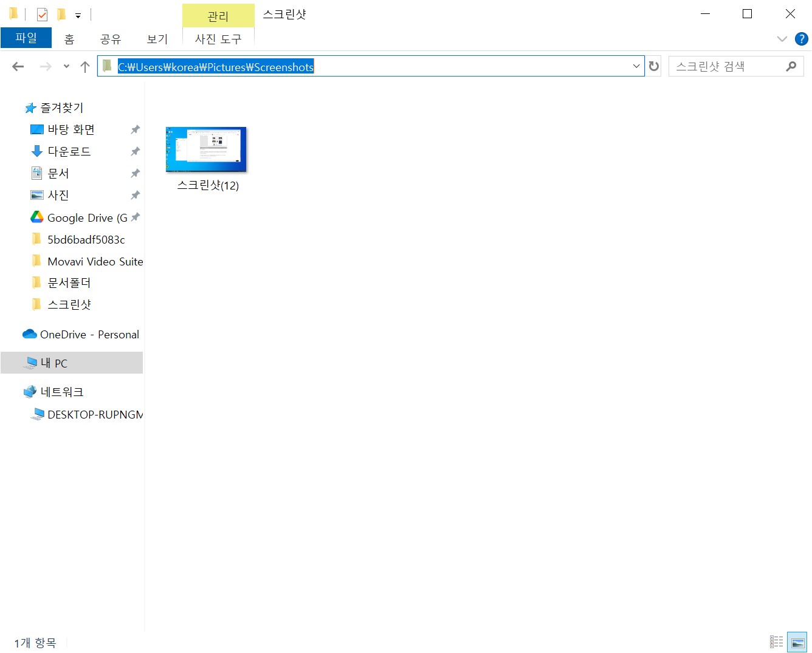812x653 pixels.
Task: Click the New Folder quick access icon
Action: click(61, 14)
